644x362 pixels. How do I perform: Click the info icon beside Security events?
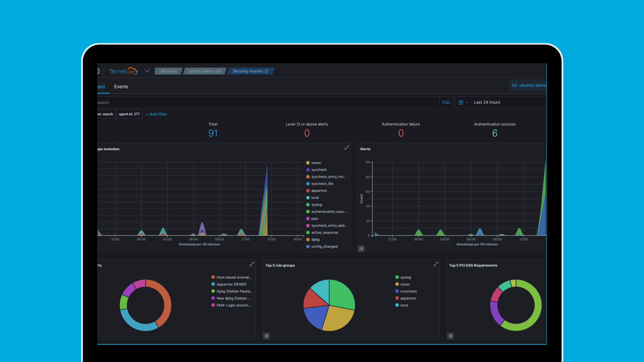267,71
